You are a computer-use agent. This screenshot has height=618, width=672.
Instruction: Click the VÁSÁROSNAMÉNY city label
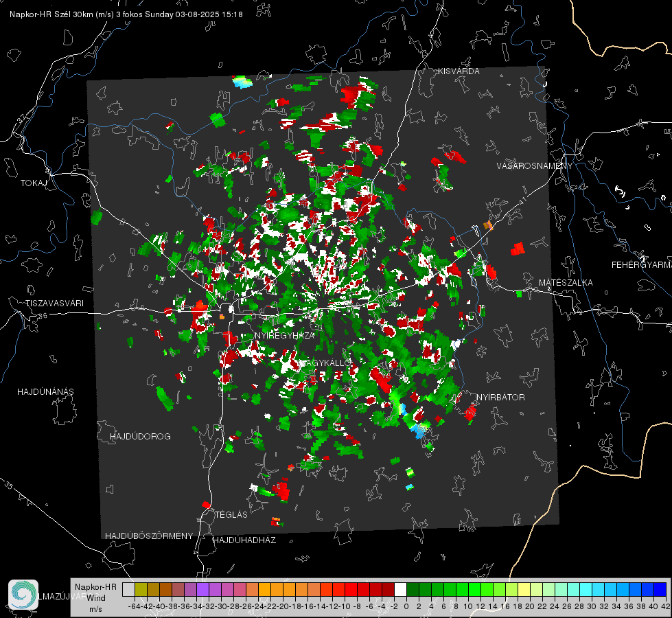pos(534,166)
